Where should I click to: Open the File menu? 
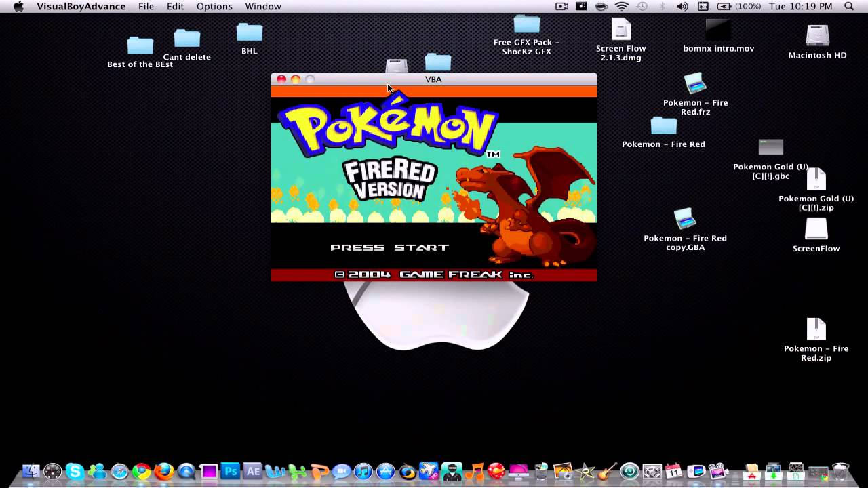click(x=146, y=6)
